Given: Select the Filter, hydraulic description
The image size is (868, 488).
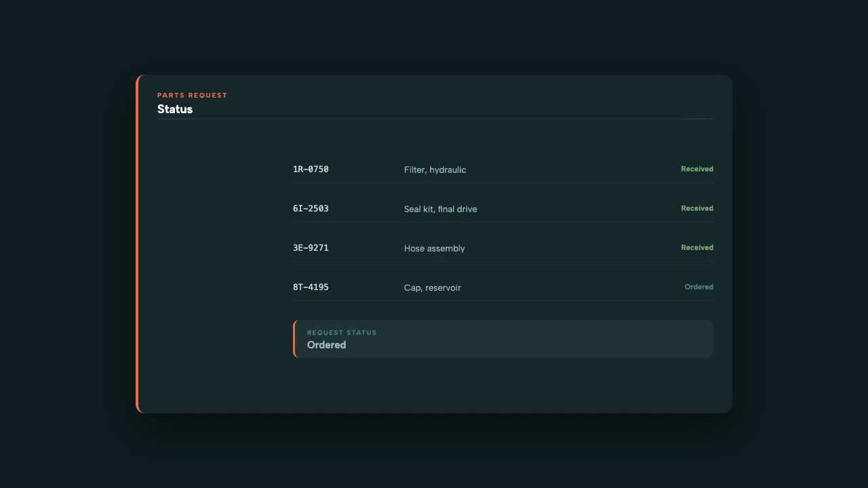Looking at the screenshot, I should 435,169.
